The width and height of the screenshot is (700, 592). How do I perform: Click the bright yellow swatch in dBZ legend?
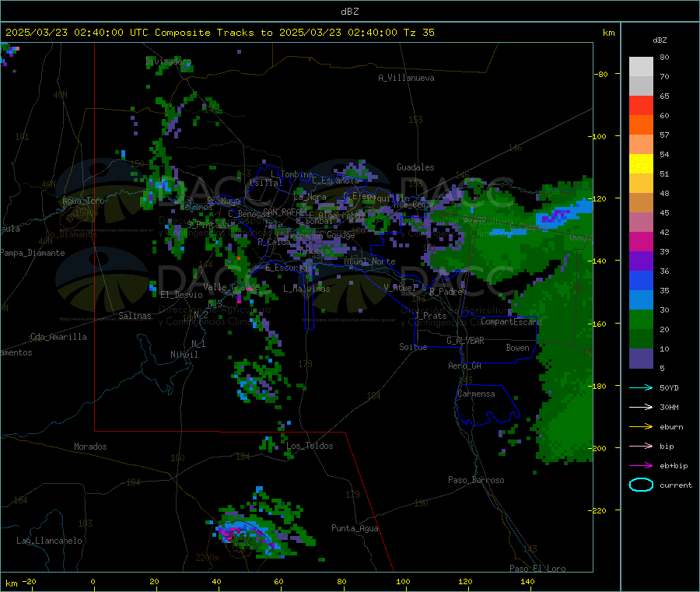pyautogui.click(x=641, y=164)
